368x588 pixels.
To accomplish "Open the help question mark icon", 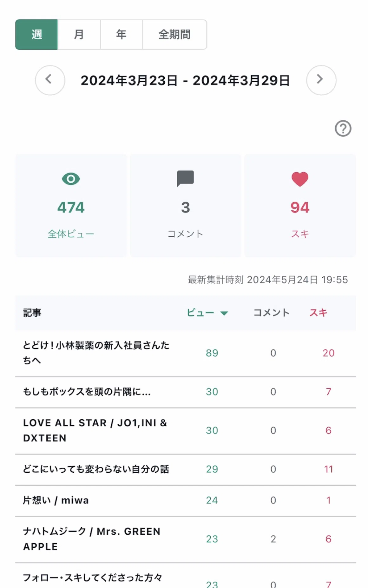I will click(343, 129).
